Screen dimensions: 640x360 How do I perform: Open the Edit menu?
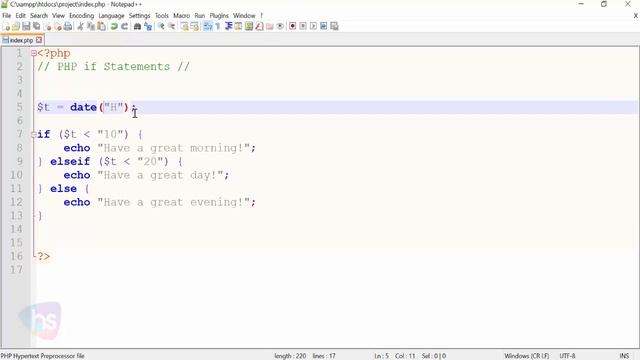click(x=20, y=16)
